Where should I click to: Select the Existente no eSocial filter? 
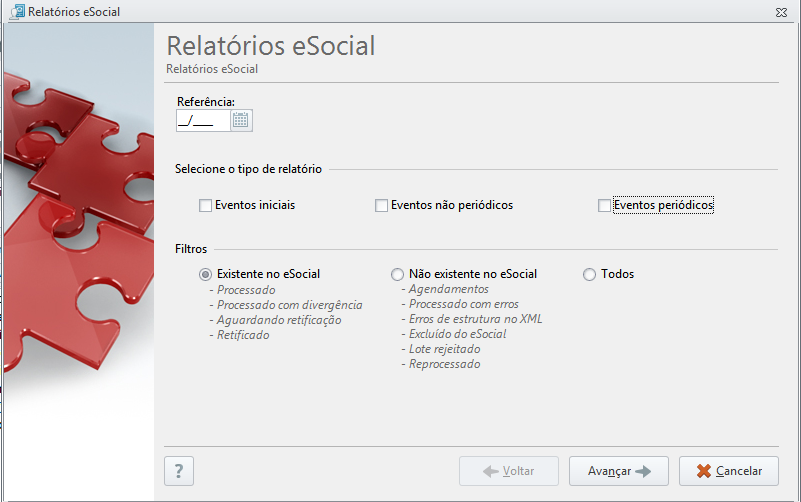[205, 275]
